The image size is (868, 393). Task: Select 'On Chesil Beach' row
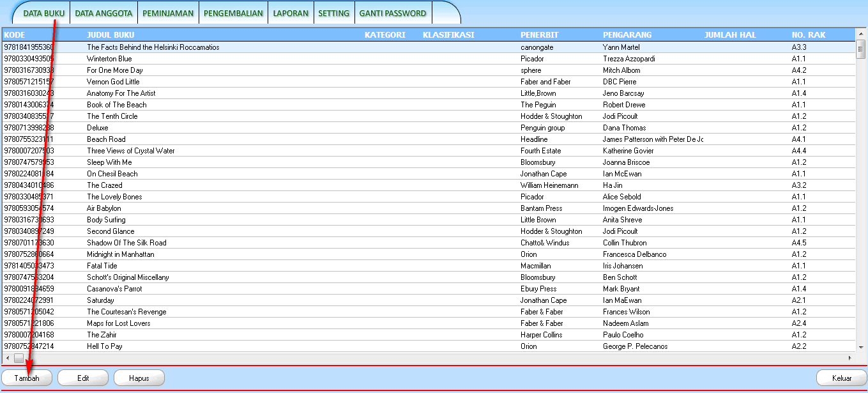(x=429, y=174)
